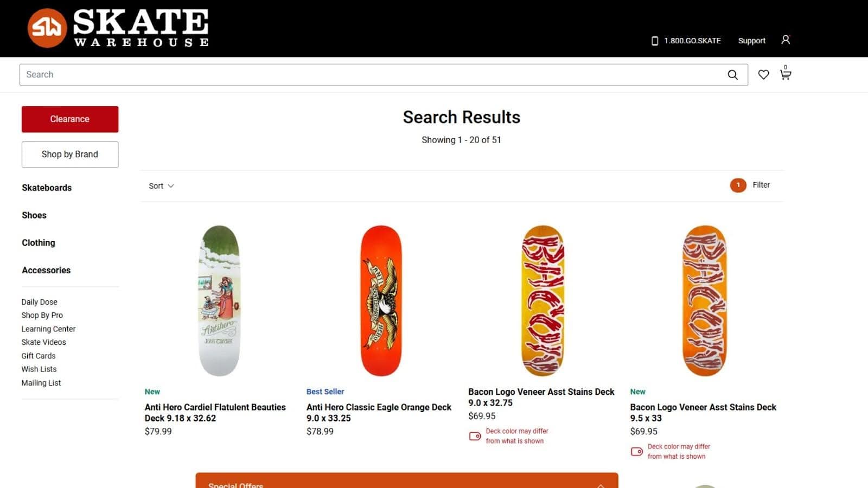Open Shop by Brand
Viewport: 868px width, 488px height.
click(x=69, y=154)
